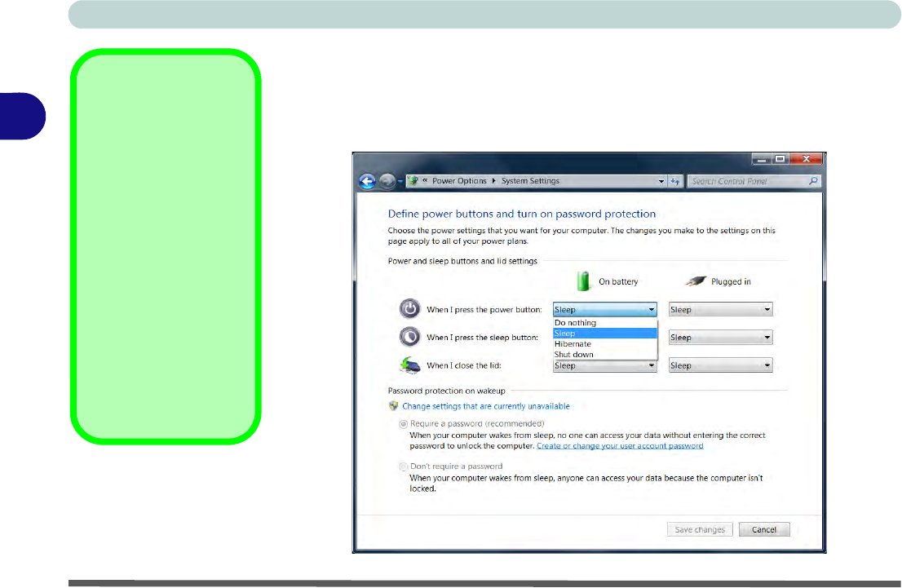Maximize the System Settings window
The width and height of the screenshot is (902, 588).
click(780, 159)
